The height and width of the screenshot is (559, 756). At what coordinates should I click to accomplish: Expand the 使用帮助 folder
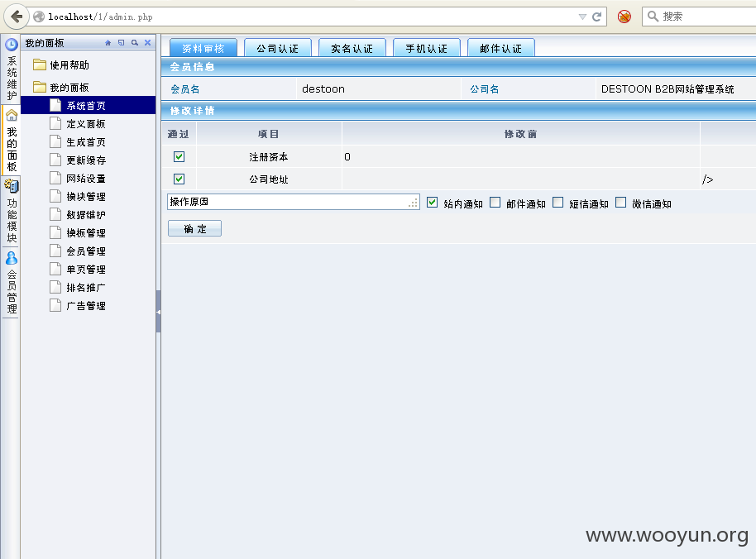pos(69,65)
